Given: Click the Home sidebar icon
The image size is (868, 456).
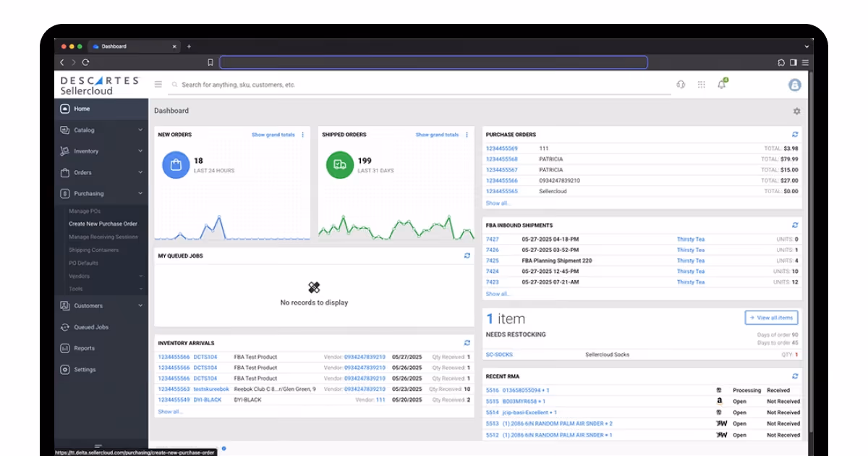Looking at the screenshot, I should click(x=65, y=109).
